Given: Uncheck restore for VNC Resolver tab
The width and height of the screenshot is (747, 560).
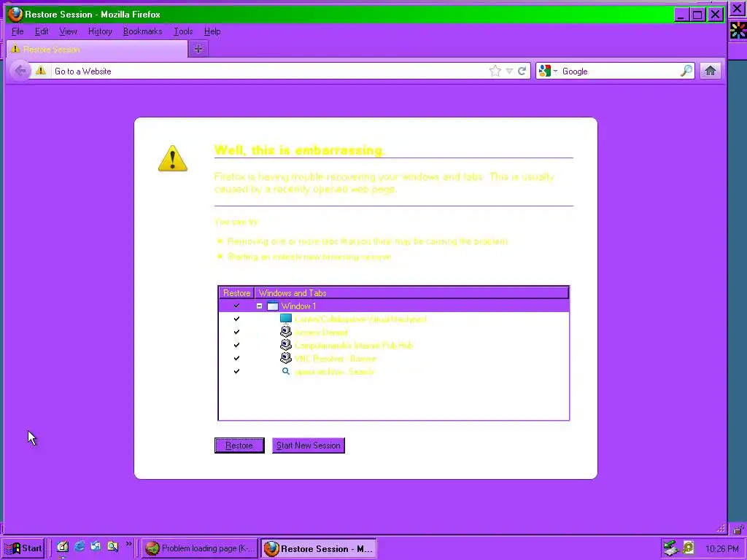Looking at the screenshot, I should 236,358.
